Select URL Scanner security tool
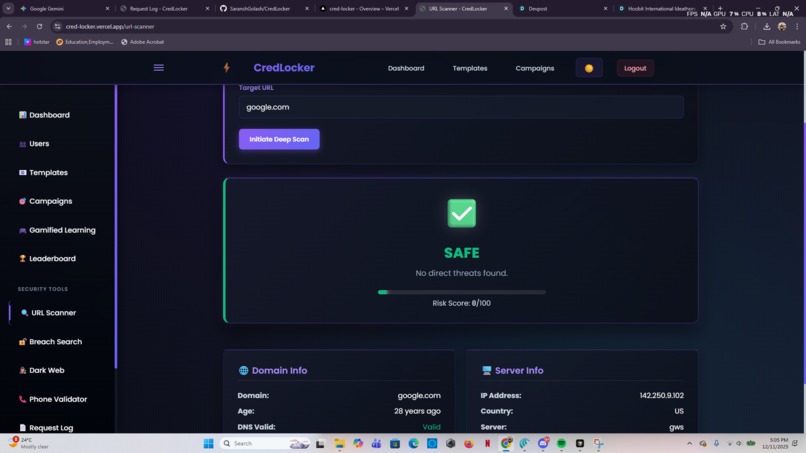 48,313
